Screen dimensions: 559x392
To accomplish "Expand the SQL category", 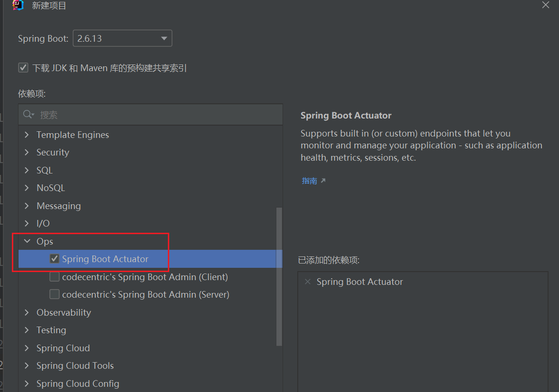I will pos(27,170).
